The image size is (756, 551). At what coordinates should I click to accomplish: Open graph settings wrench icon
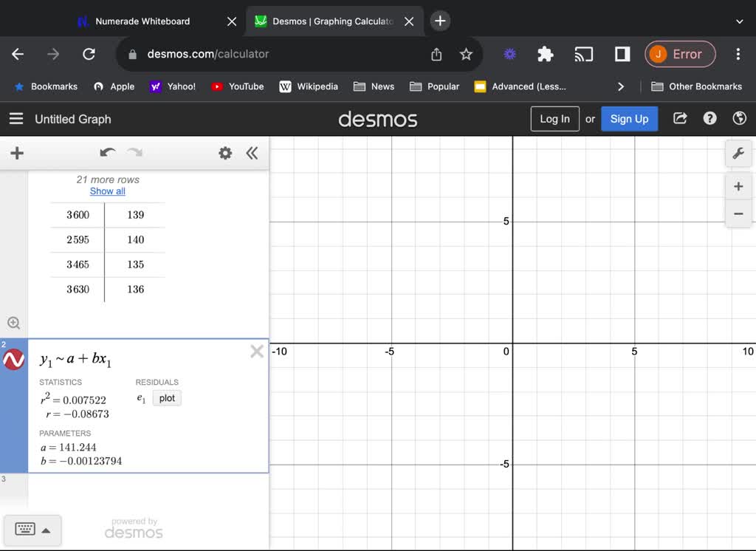click(x=738, y=154)
